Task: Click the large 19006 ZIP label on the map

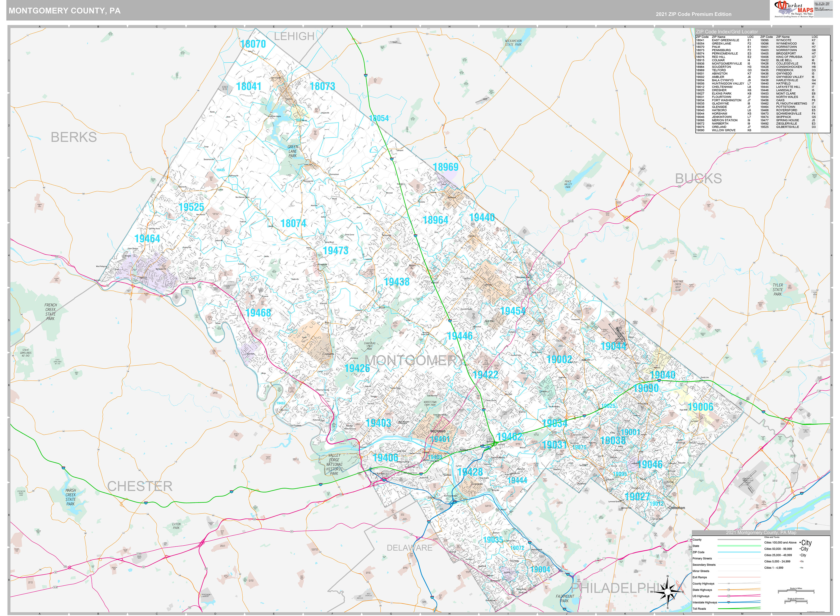Action: (701, 407)
